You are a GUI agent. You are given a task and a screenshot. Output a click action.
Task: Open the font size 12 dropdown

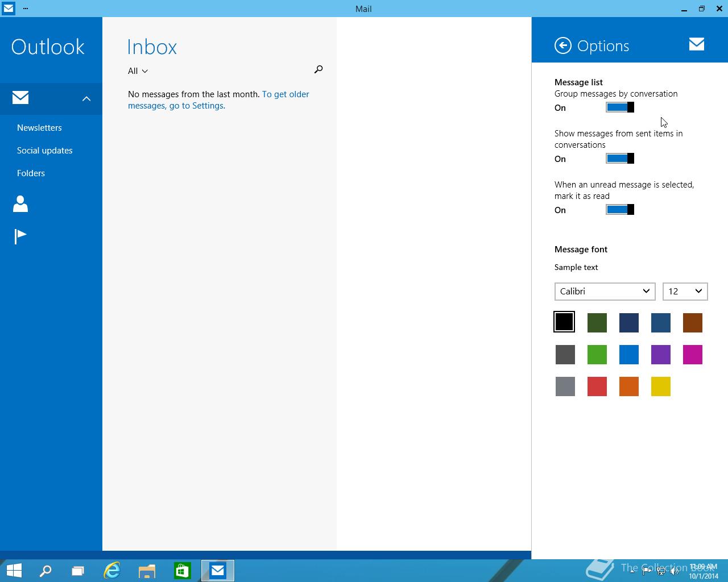pos(685,291)
